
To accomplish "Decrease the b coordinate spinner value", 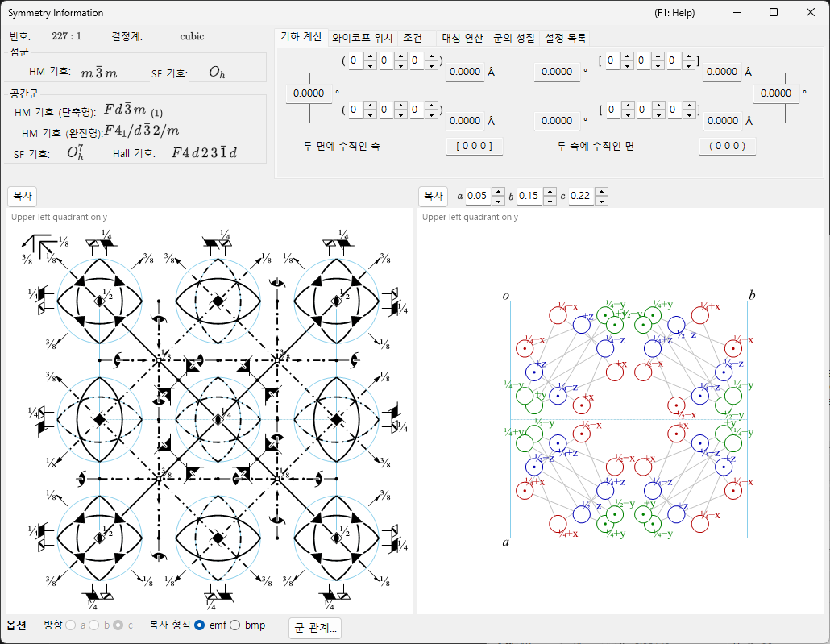I will tap(550, 201).
